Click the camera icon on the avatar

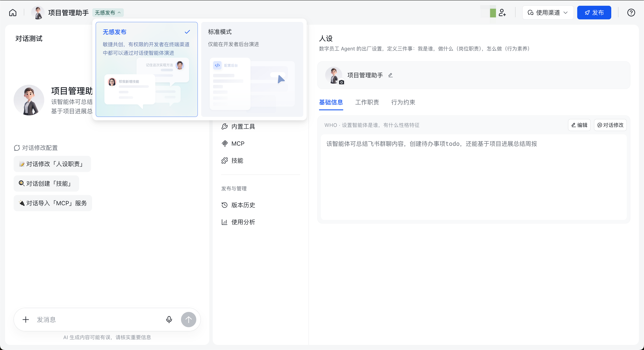click(x=342, y=82)
